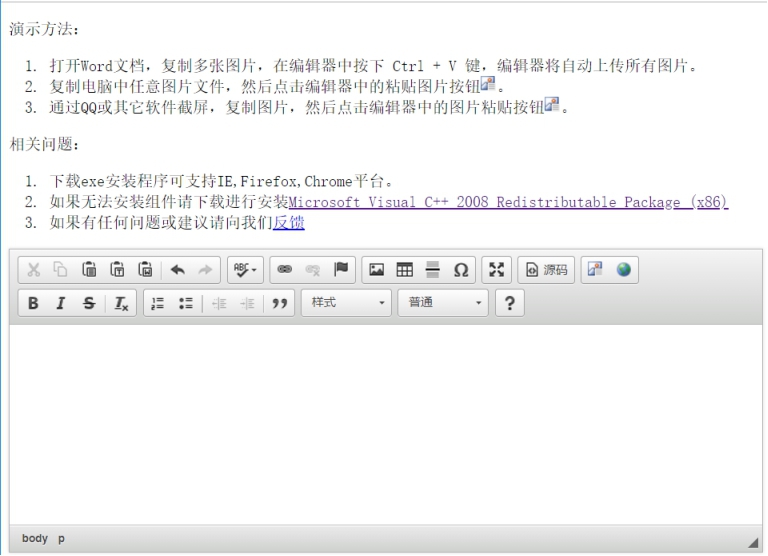
Task: Click the Maximize editor icon
Action: pos(497,269)
